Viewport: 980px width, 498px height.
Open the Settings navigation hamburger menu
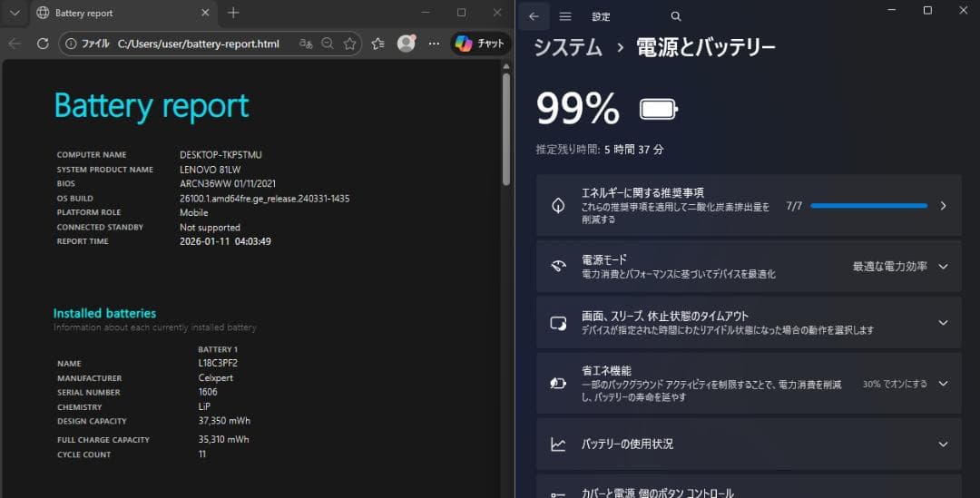coord(565,17)
